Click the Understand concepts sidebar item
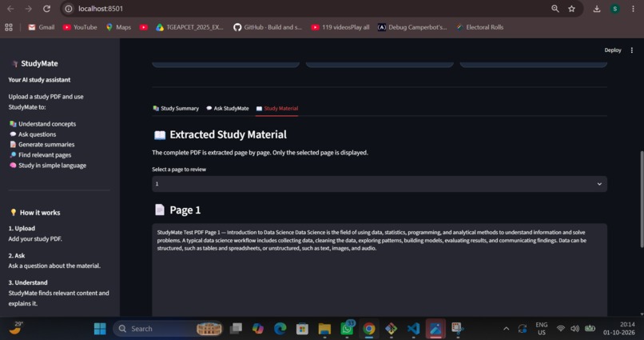This screenshot has height=340, width=644. (x=42, y=124)
